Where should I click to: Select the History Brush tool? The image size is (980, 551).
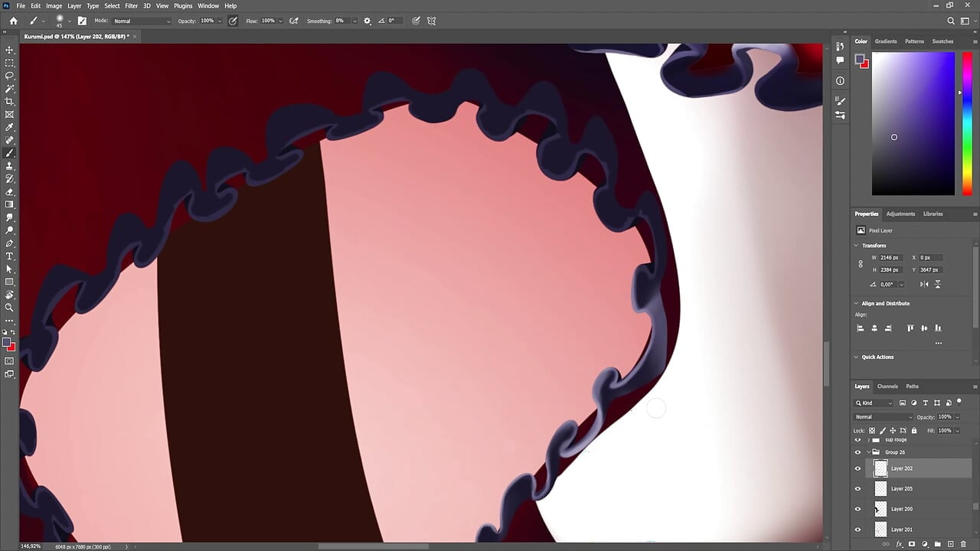(x=10, y=178)
